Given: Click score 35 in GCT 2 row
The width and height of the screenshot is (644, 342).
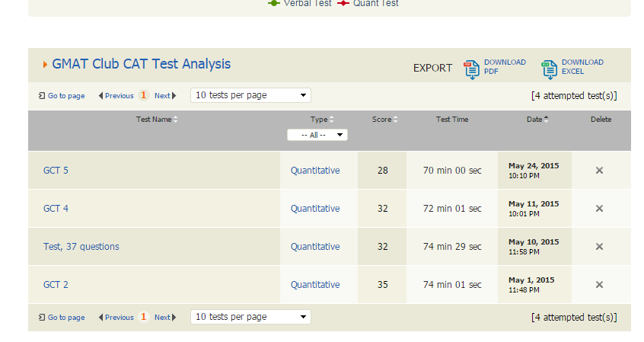Looking at the screenshot, I should click(x=382, y=284).
